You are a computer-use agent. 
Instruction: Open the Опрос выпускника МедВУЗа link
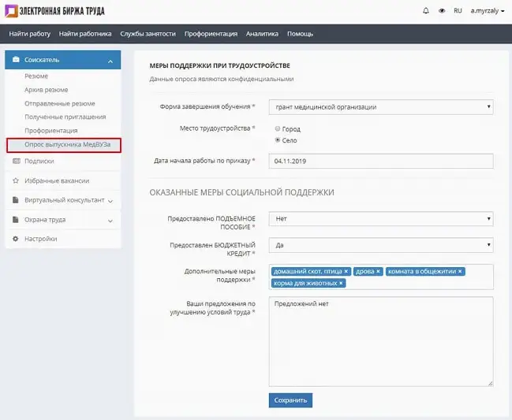click(63, 145)
